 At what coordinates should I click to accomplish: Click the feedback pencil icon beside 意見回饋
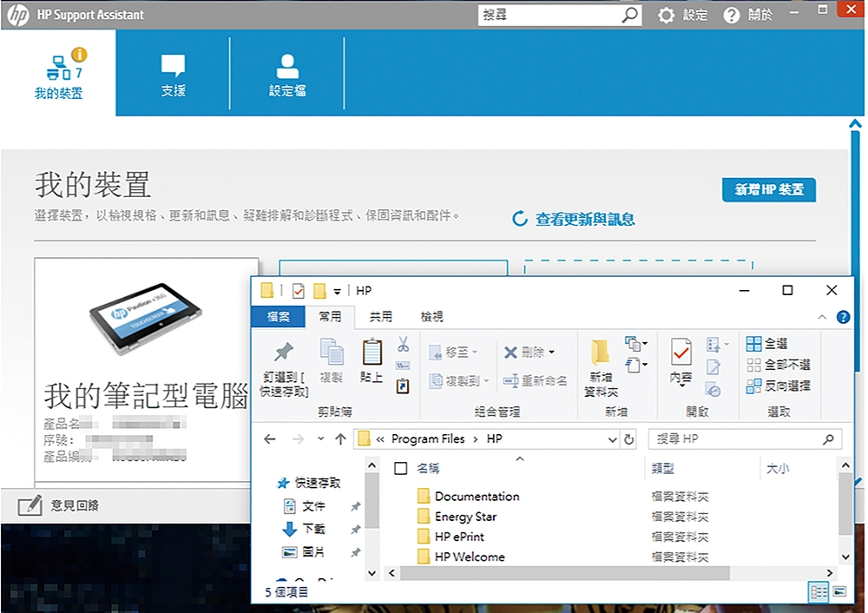(x=30, y=505)
